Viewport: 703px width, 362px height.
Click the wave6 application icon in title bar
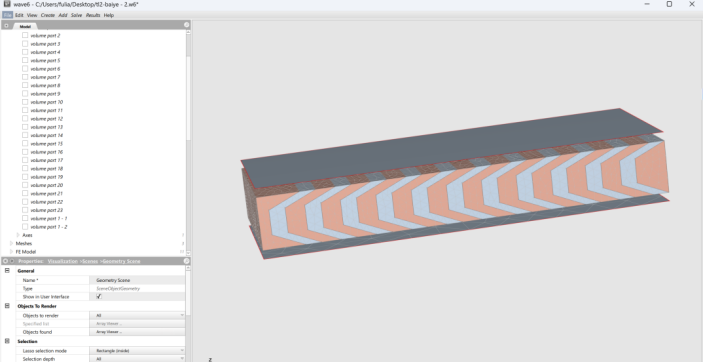[7, 4]
